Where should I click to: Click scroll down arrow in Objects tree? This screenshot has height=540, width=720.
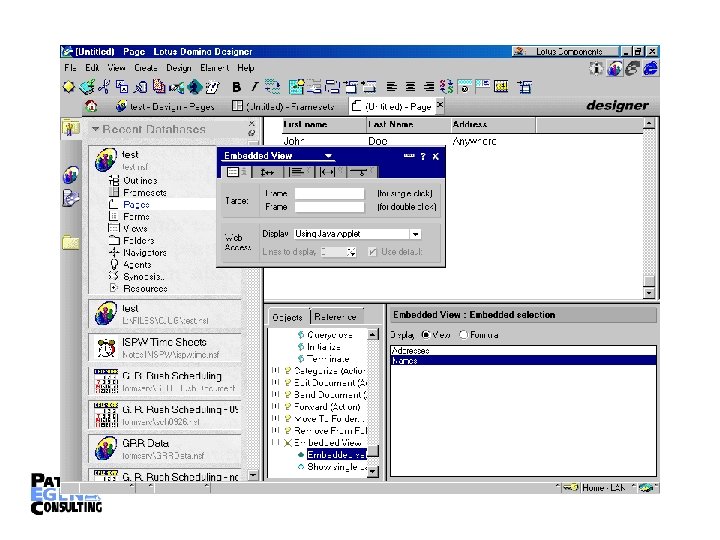(373, 472)
